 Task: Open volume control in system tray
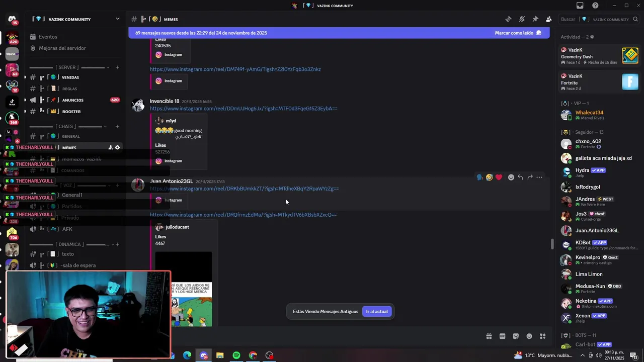tap(598, 355)
